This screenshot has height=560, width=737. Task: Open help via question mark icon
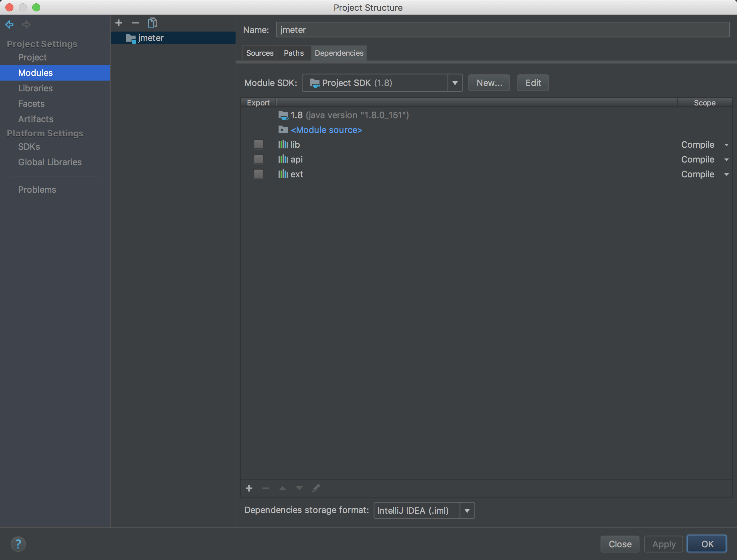(18, 544)
